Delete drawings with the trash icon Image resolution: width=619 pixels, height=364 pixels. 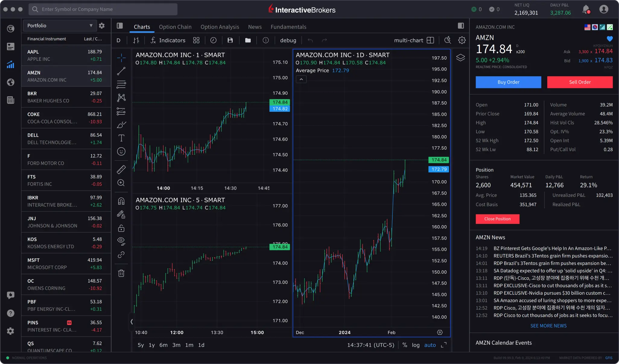click(121, 273)
